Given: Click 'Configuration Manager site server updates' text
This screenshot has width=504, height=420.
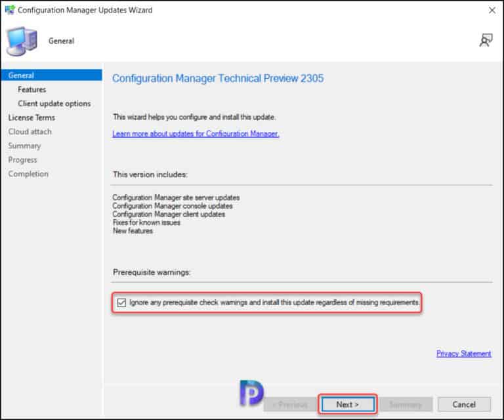Looking at the screenshot, I should tap(176, 198).
